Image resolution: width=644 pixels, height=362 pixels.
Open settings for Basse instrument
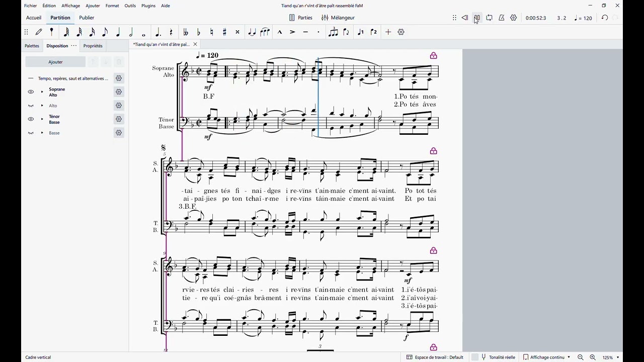tap(119, 133)
